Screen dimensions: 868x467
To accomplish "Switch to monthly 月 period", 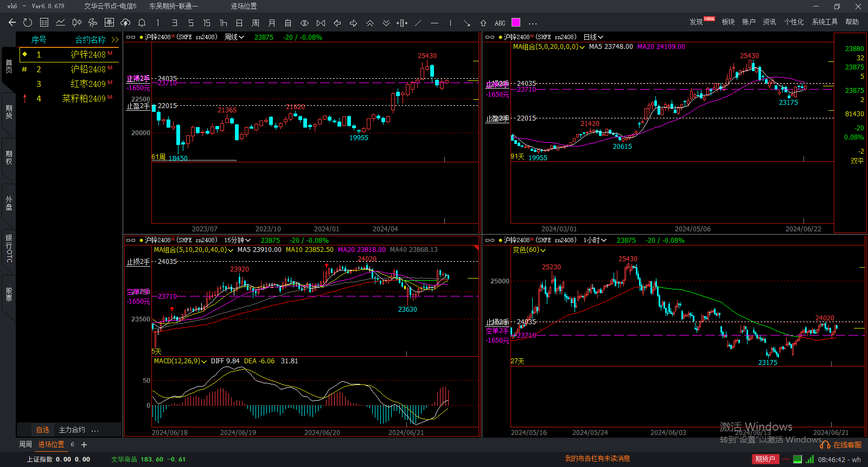I will click(272, 23).
